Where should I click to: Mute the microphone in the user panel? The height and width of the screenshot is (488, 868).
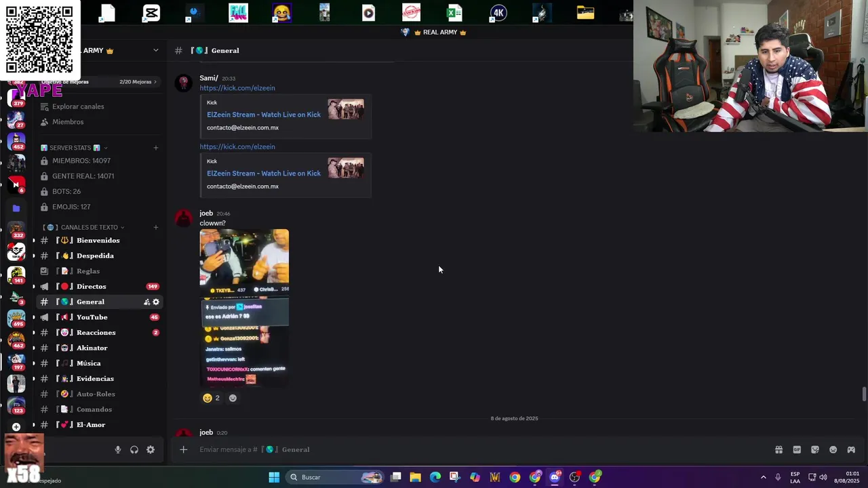117,449
